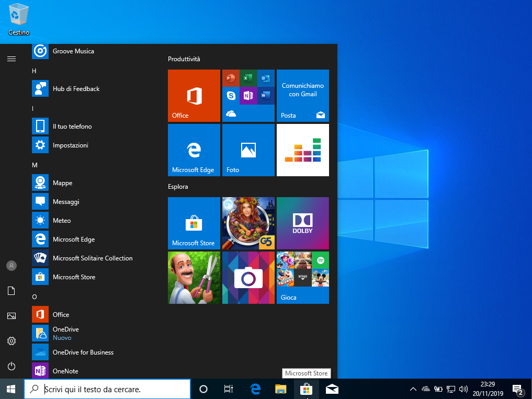Viewport: 532px width, 399px height.
Task: Open the Gardenscapes gardener tile
Action: pyautogui.click(x=194, y=278)
